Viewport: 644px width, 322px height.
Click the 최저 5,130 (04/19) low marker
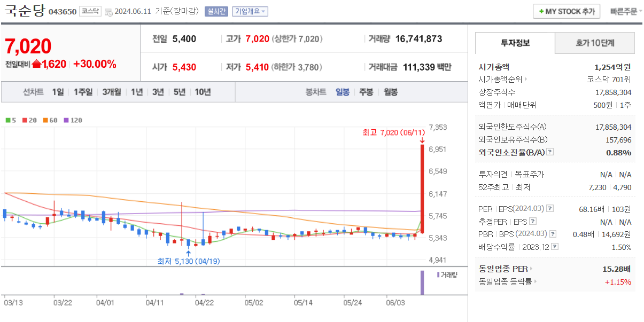pyautogui.click(x=188, y=261)
